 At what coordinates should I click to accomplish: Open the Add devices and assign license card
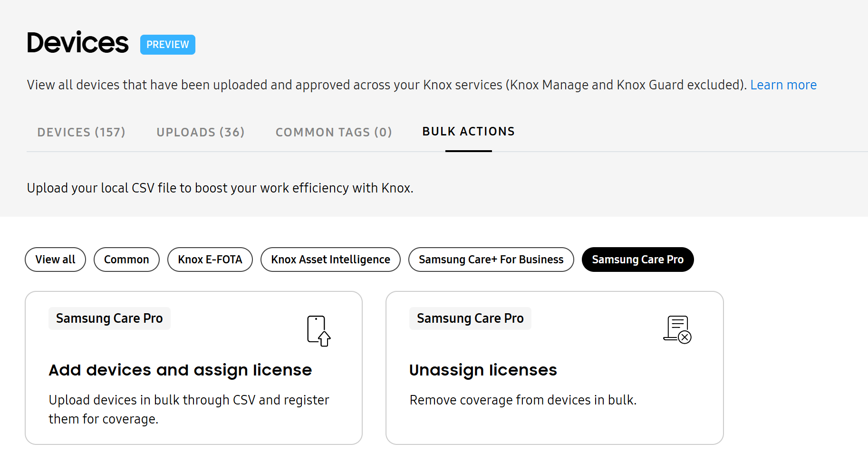pos(194,368)
